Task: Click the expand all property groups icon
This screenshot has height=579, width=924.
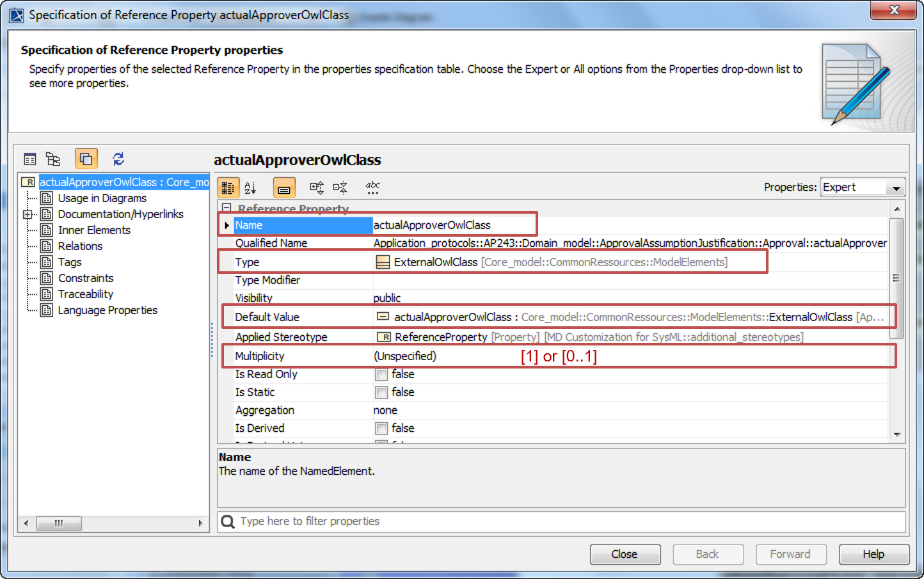Action: tap(317, 187)
